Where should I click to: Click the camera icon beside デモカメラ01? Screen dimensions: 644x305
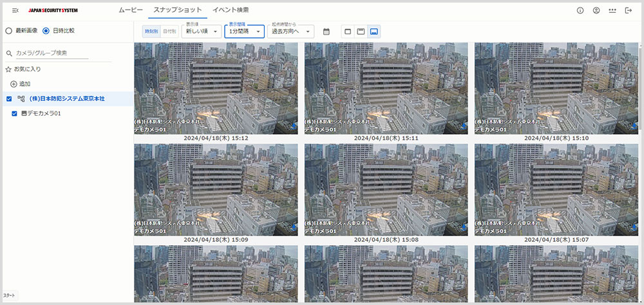pyautogui.click(x=24, y=113)
